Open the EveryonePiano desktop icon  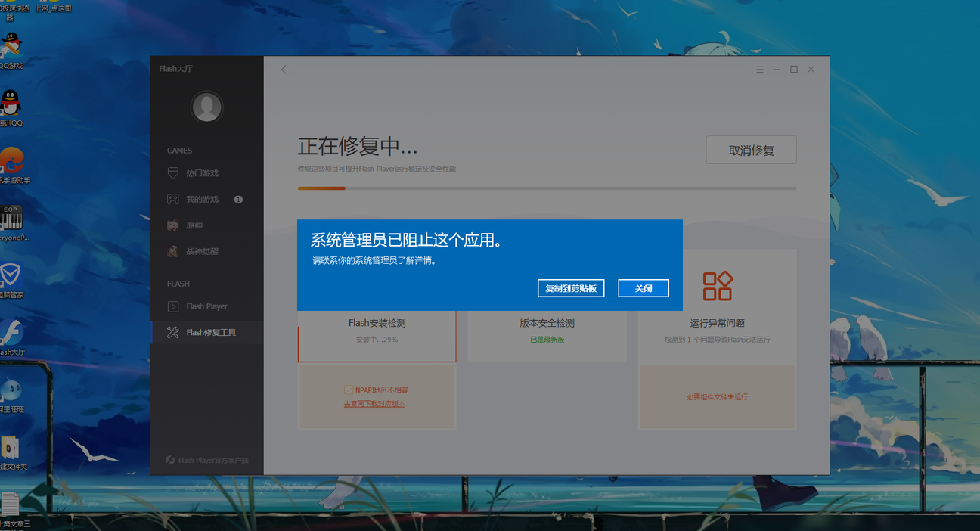point(11,223)
